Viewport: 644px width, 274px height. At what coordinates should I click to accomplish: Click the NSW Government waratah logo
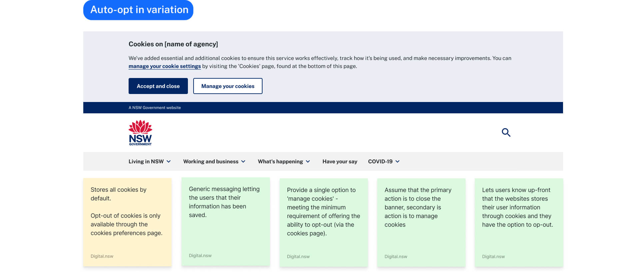[140, 133]
